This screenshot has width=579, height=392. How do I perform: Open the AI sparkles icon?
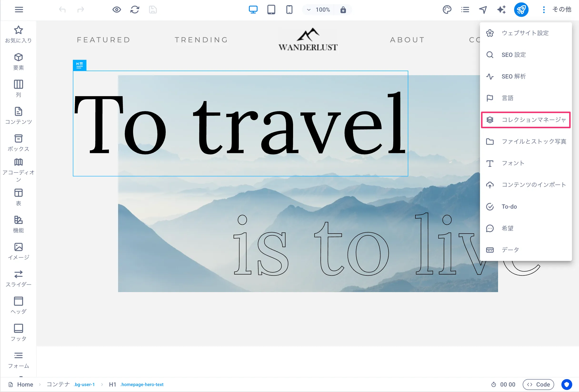(501, 10)
